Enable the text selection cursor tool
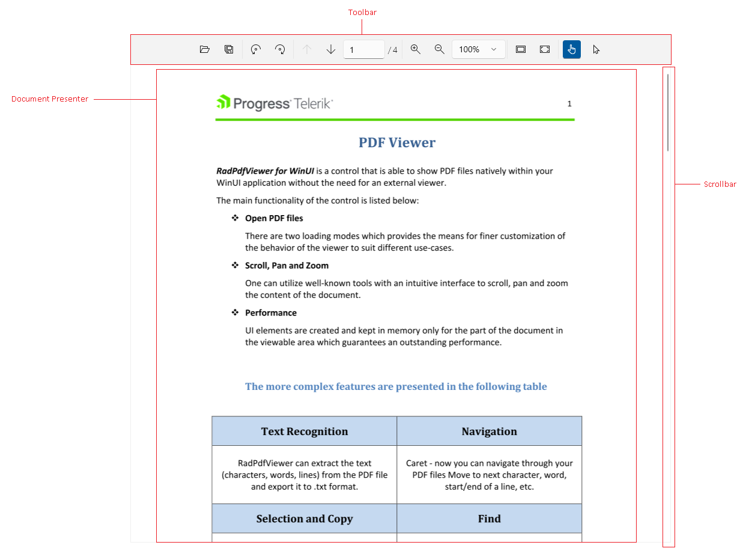The height and width of the screenshot is (560, 746). pyautogui.click(x=596, y=49)
